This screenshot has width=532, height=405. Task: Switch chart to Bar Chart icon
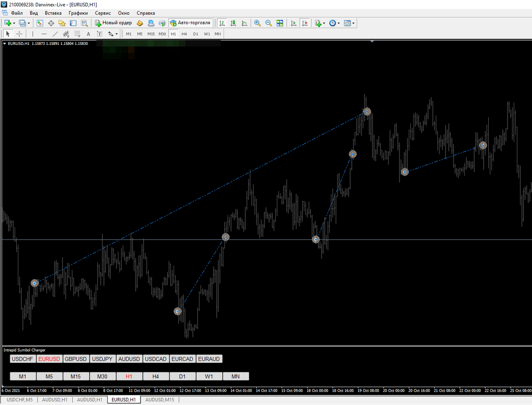222,23
